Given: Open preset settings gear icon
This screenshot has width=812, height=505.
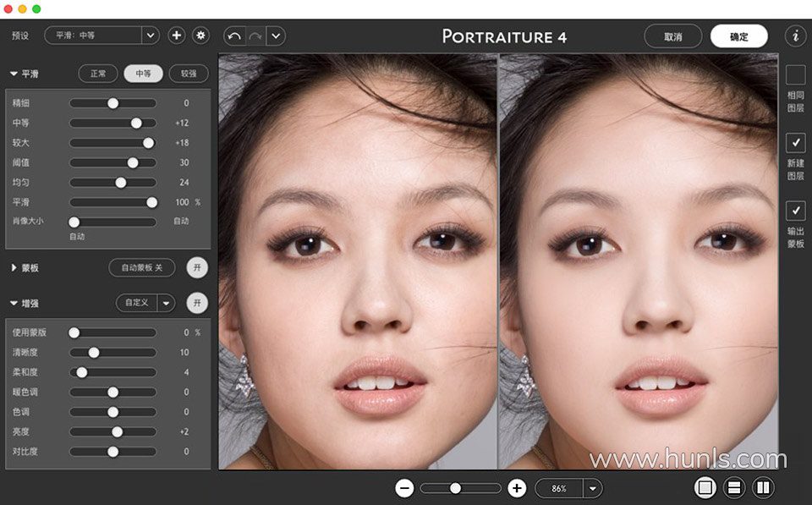Looking at the screenshot, I should (x=200, y=36).
